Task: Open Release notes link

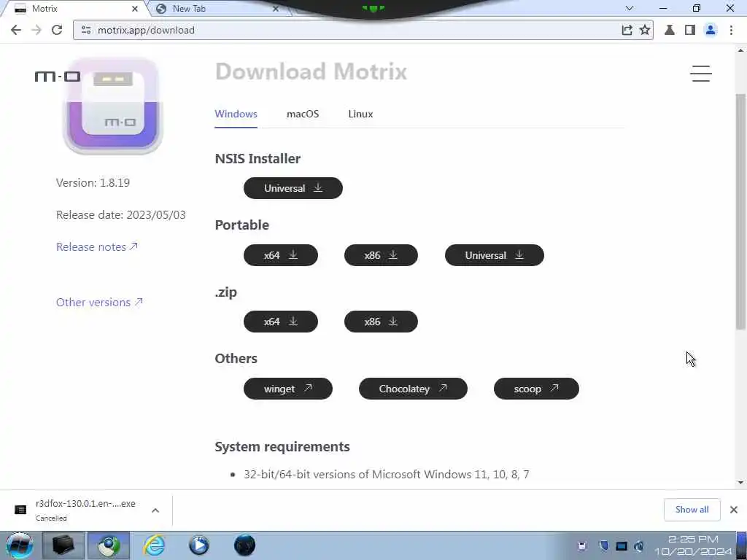Action: (97, 246)
